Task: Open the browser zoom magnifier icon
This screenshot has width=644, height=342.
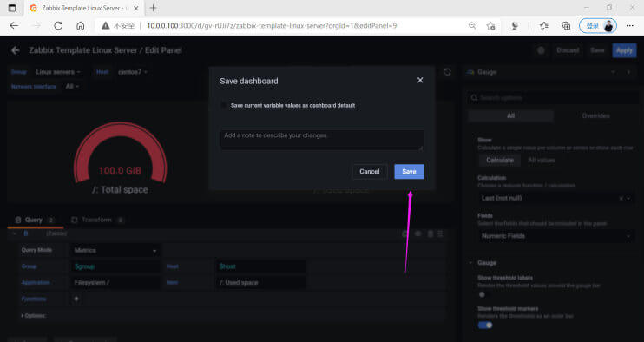Action: tap(472, 25)
